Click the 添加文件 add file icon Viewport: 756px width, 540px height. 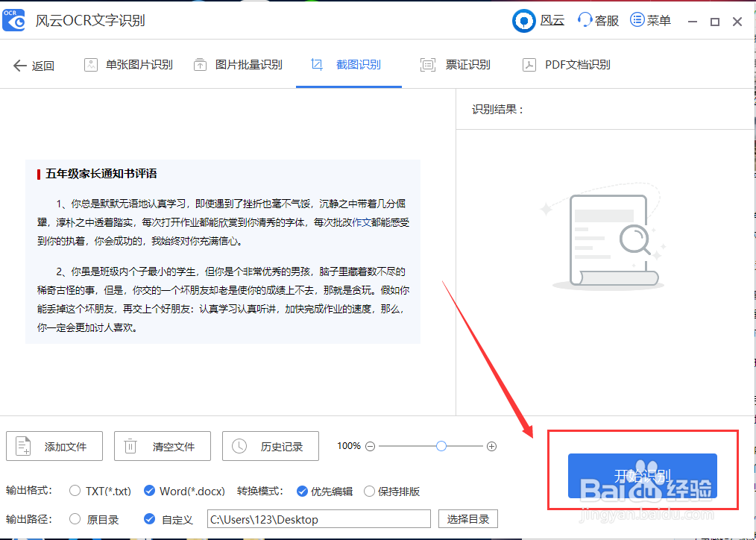[x=25, y=446]
